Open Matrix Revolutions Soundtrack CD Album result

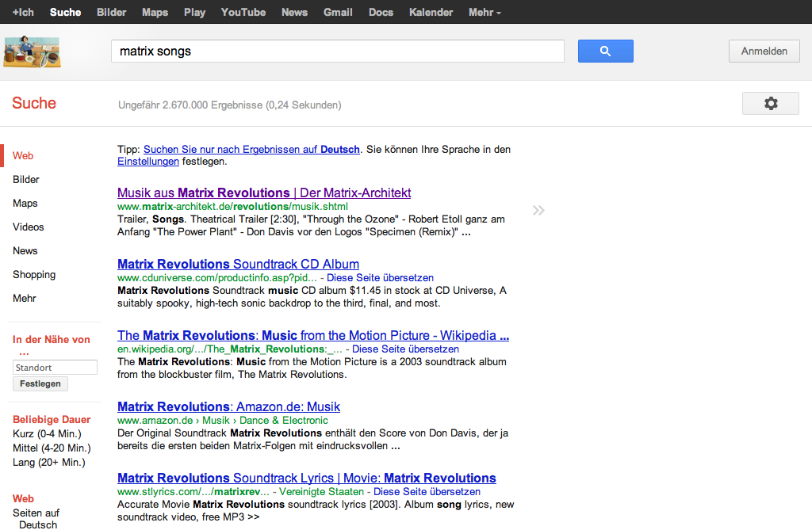click(238, 264)
